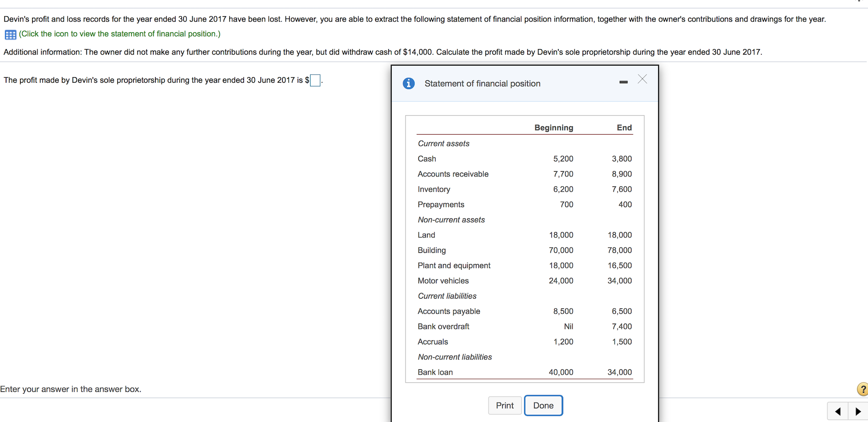
Task: Click the Motor vehicles row label
Action: 443,281
